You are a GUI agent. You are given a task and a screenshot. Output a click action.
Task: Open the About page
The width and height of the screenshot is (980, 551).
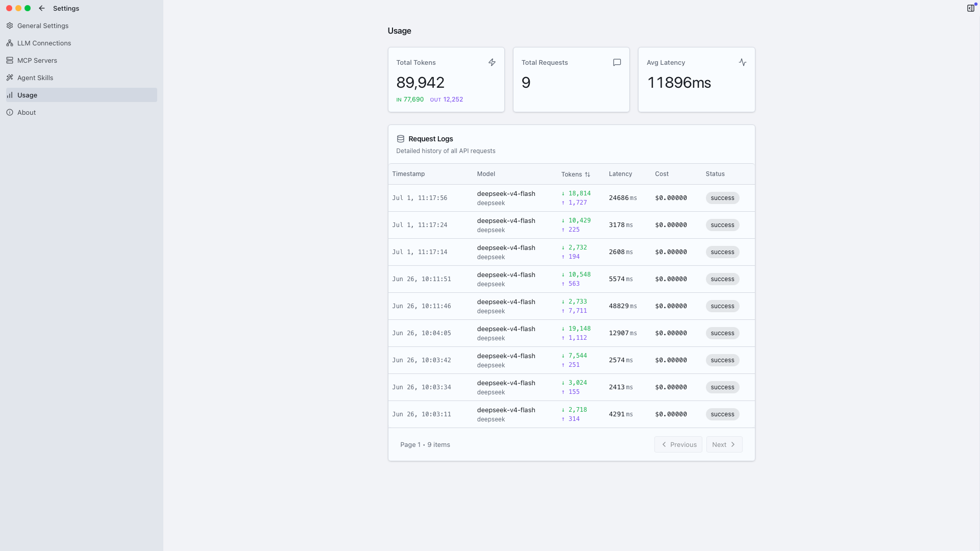[82, 112]
